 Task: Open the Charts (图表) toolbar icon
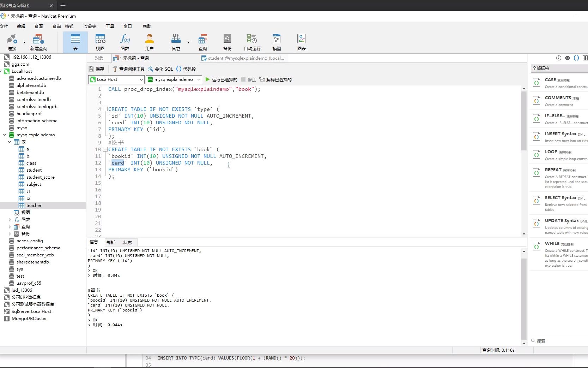coord(302,42)
